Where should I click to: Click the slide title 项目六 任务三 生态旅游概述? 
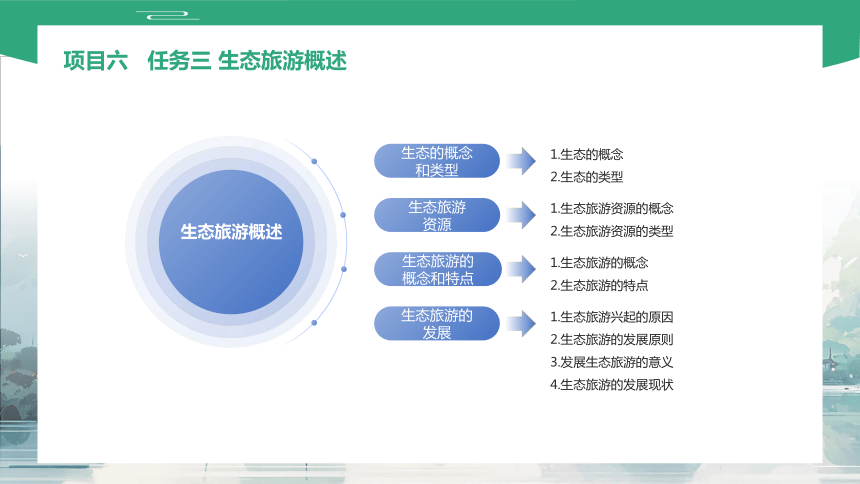(205, 60)
